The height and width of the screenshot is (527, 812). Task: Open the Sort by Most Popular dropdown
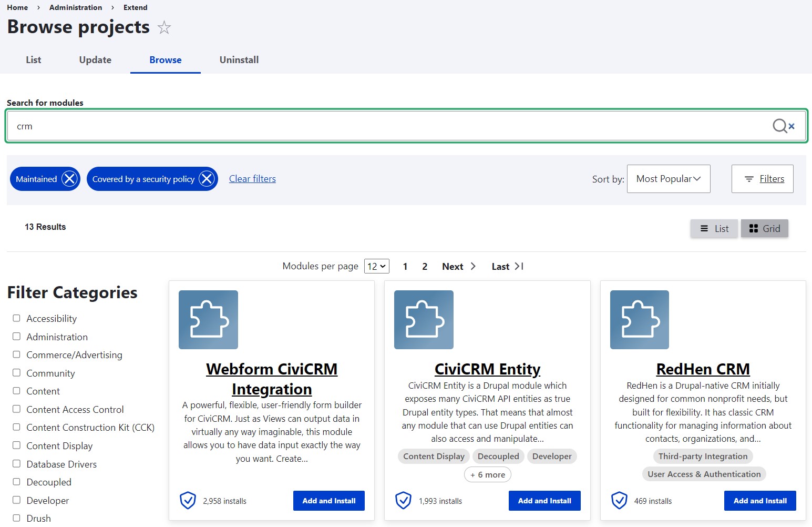668,179
